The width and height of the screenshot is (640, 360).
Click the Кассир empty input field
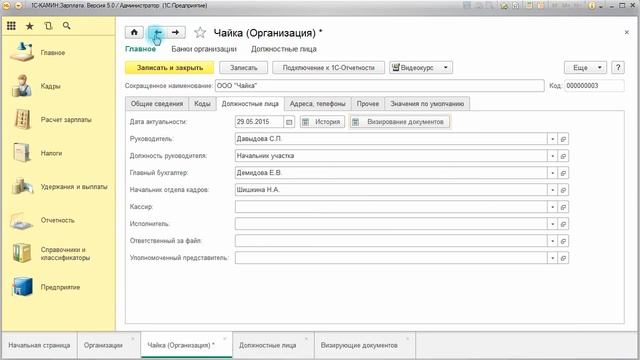(391, 207)
